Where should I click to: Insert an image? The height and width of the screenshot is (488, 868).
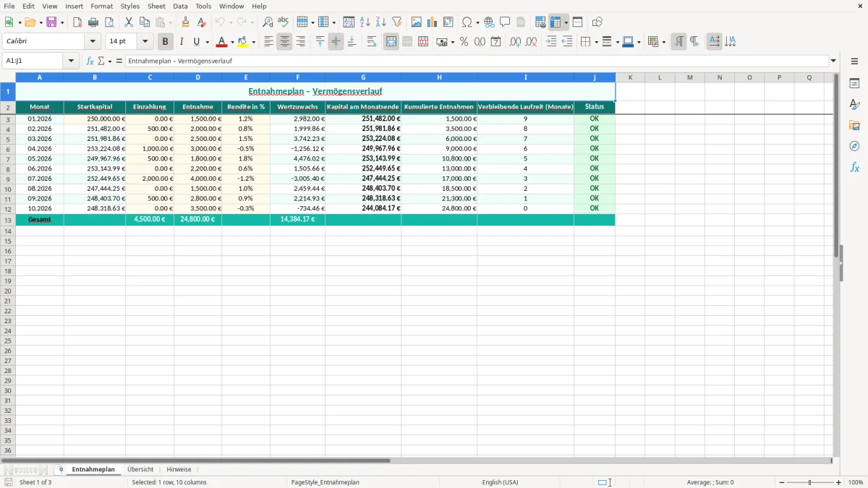pos(417,22)
